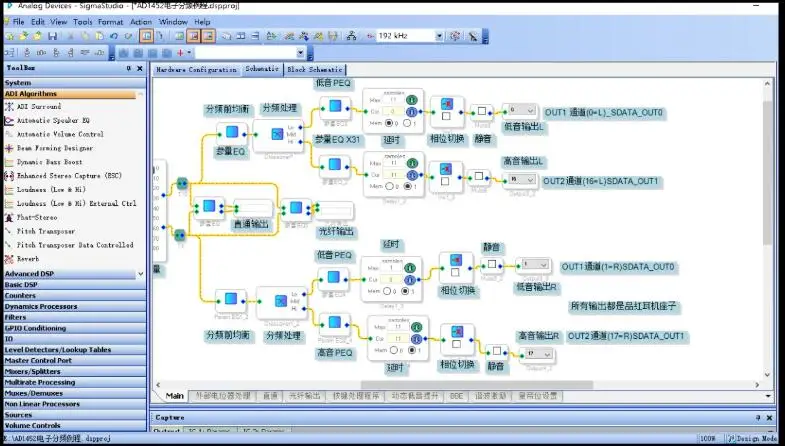Screen dimensions: 785x446
Task: Select Beam Forming Designer in ToolBox
Action: (x=55, y=148)
